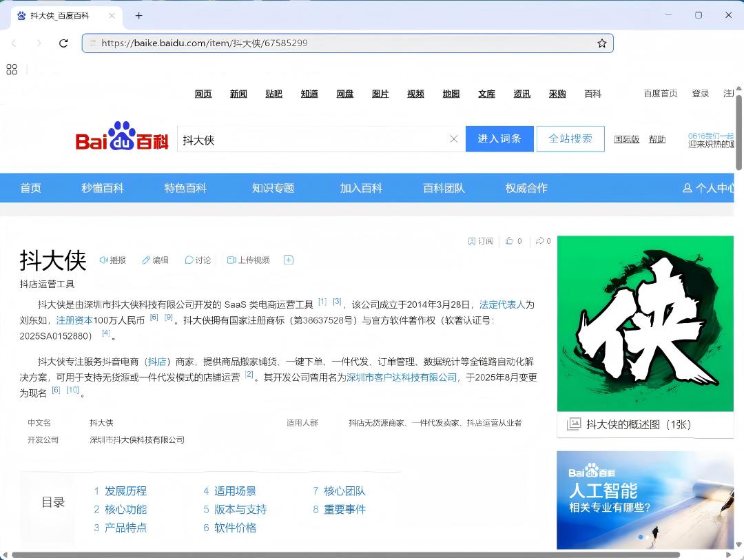
Task: Open the 文库 top navigation link
Action: point(486,94)
